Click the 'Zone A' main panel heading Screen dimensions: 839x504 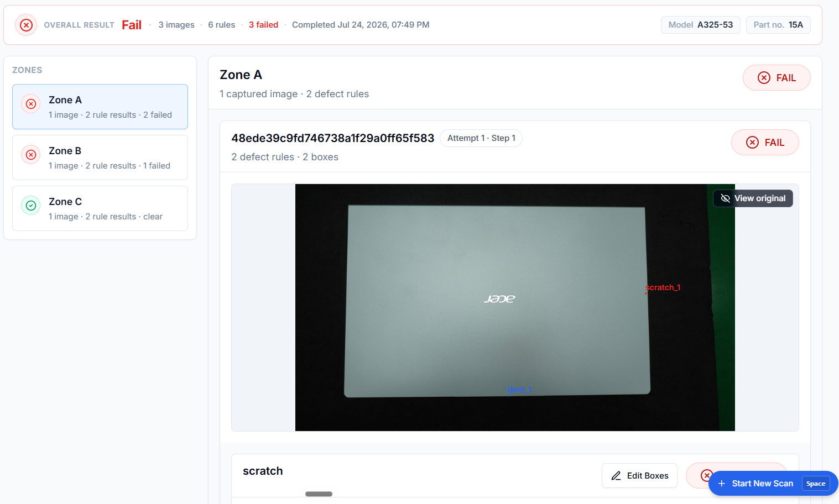coord(241,75)
